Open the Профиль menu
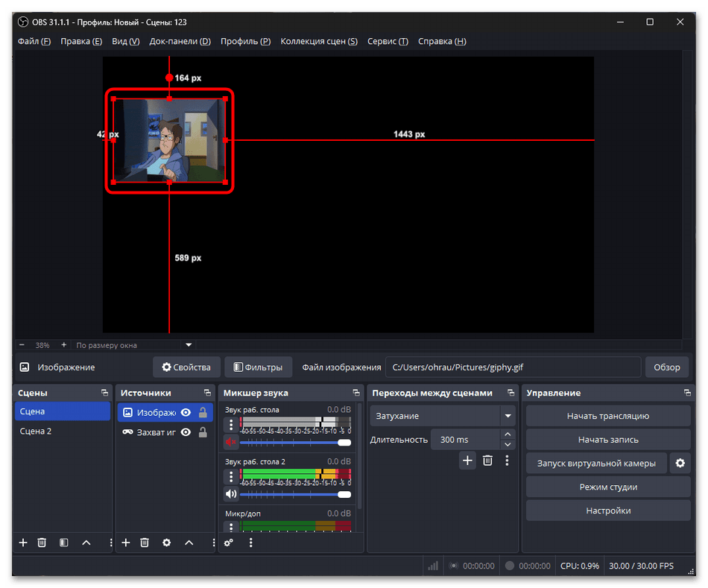The width and height of the screenshot is (708, 588). click(x=246, y=41)
